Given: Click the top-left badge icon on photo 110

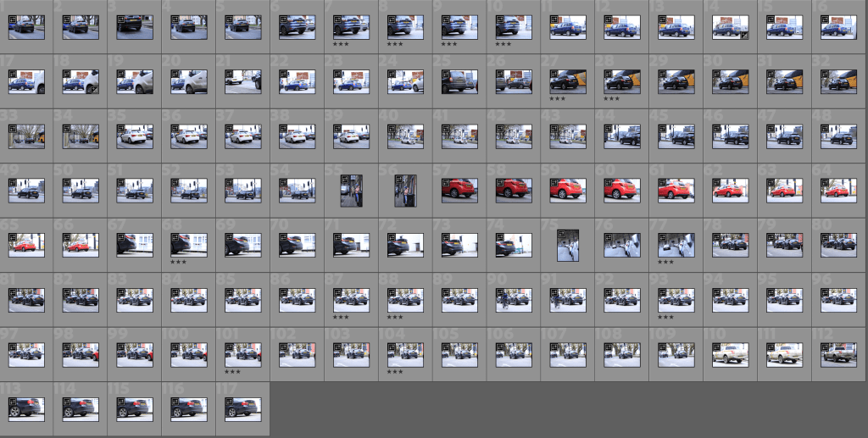Looking at the screenshot, I should [x=717, y=347].
